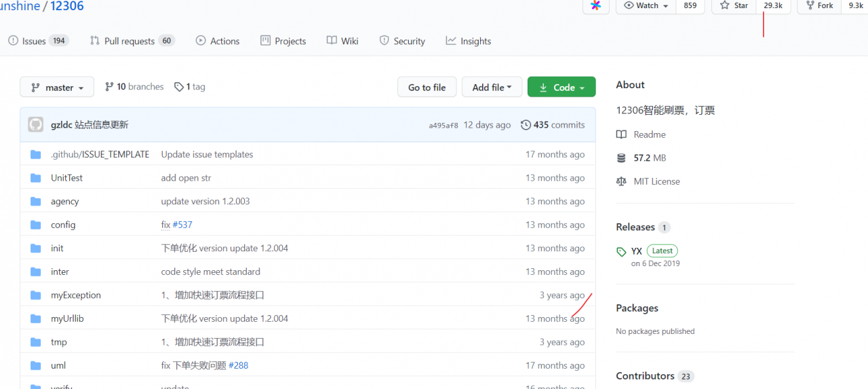Open issue link #537
The image size is (868, 389).
(x=182, y=225)
